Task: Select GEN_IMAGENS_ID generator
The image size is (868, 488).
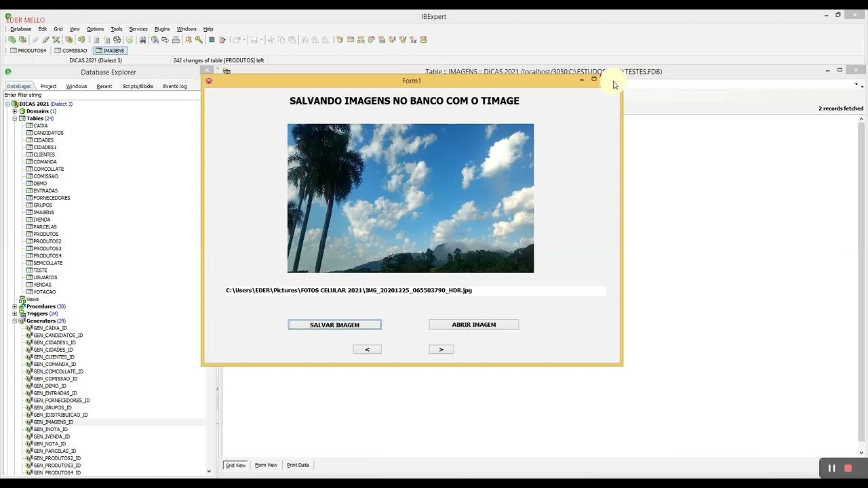Action: click(53, 422)
